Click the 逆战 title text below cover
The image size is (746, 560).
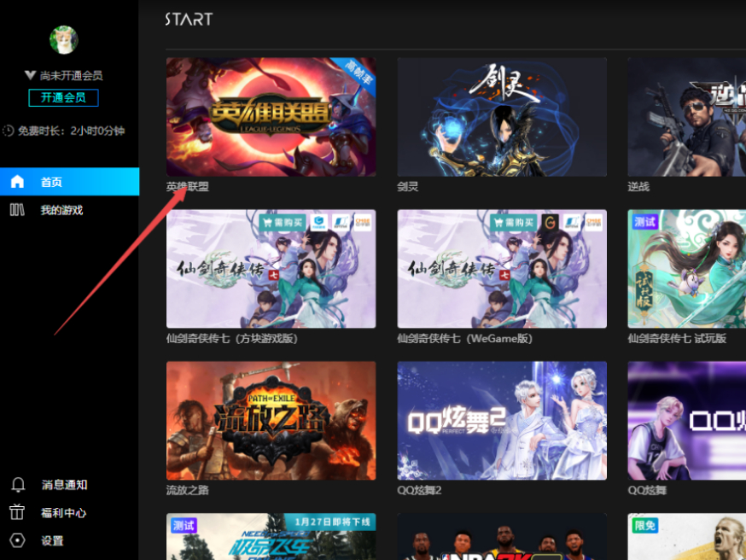[x=638, y=186]
